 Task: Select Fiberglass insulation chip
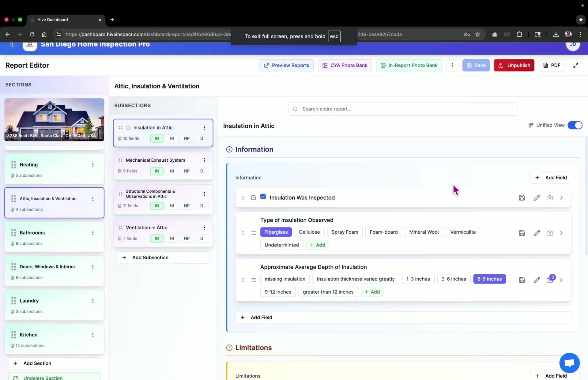(x=276, y=232)
